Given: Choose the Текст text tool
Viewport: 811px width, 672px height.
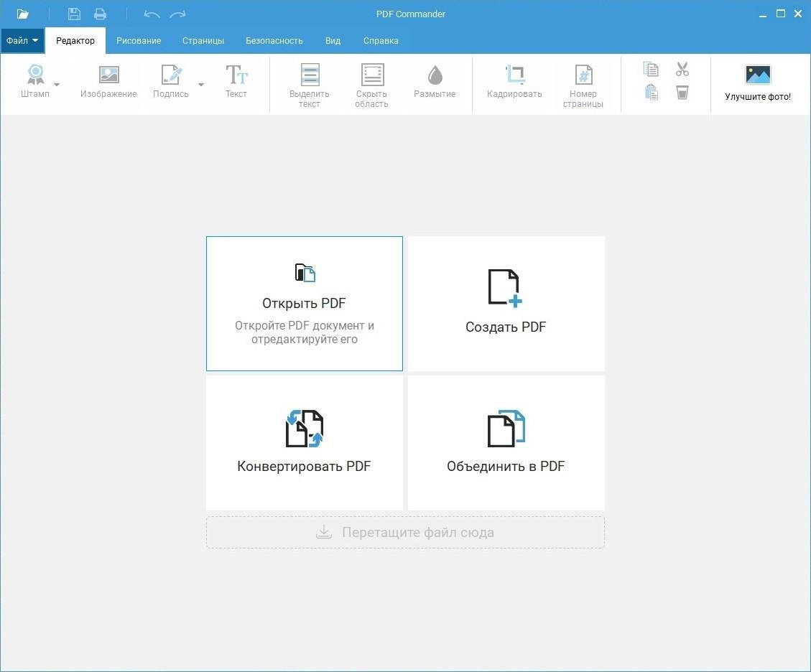Looking at the screenshot, I should [236, 81].
